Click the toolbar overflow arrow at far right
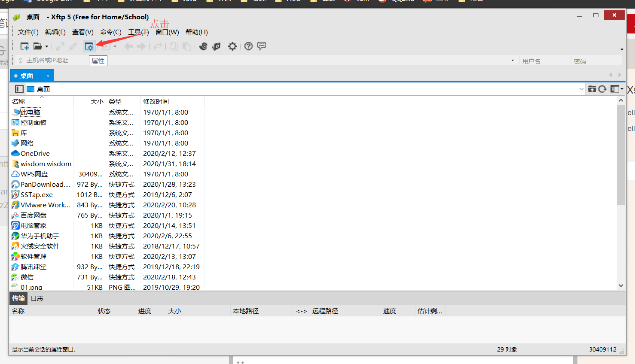The height and width of the screenshot is (364, 635). (622, 49)
